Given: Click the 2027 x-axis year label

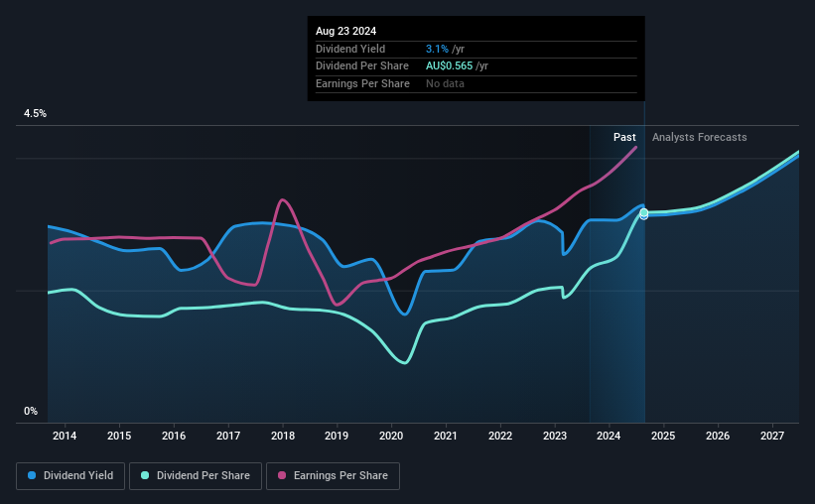Looking at the screenshot, I should [772, 436].
